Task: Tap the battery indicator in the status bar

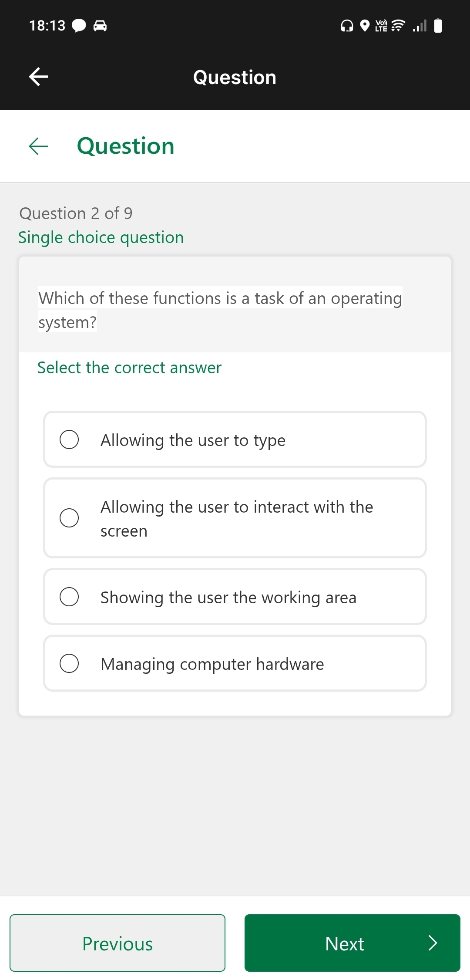Action: click(437, 26)
